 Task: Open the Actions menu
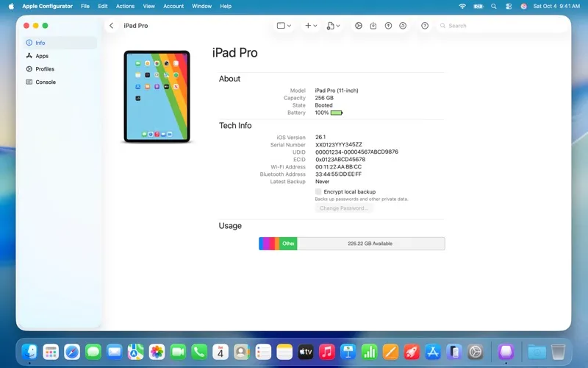point(125,6)
